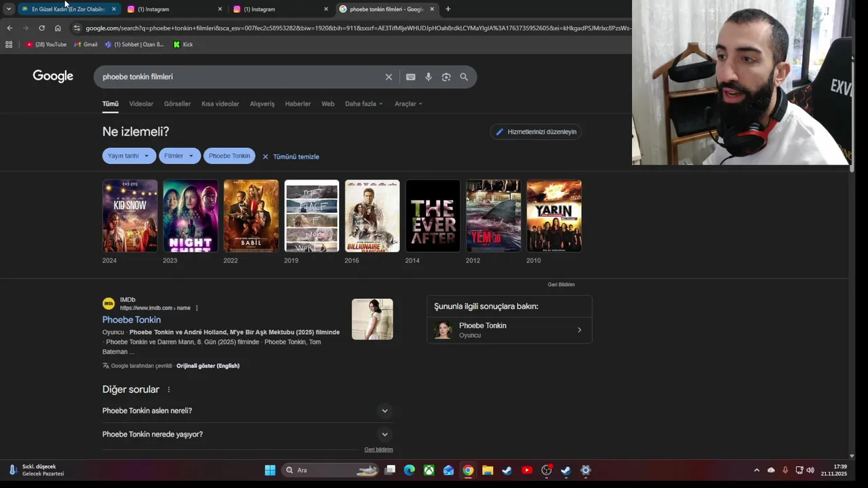Open the Billionaire Ransom poster

(x=372, y=216)
